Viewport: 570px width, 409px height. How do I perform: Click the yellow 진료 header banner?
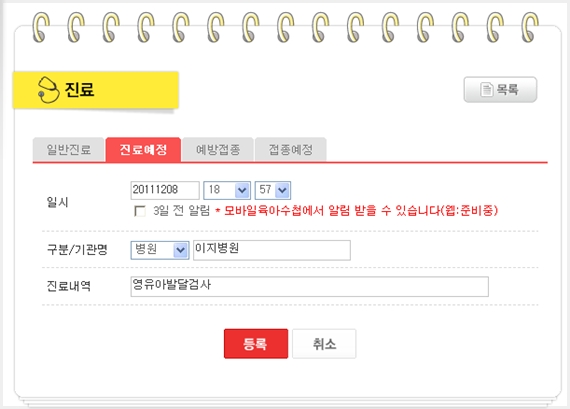96,90
